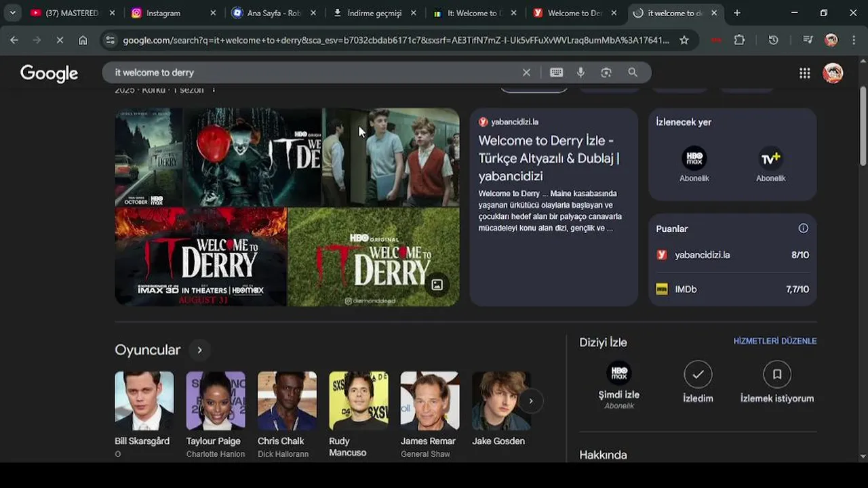Open the foggy road Derry poster

tap(149, 157)
